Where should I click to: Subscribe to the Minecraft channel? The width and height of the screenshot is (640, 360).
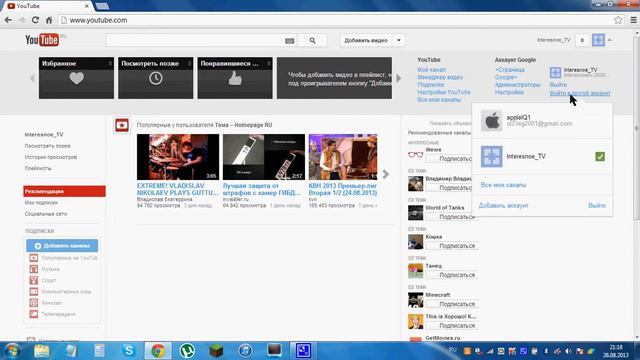pyautogui.click(x=452, y=304)
